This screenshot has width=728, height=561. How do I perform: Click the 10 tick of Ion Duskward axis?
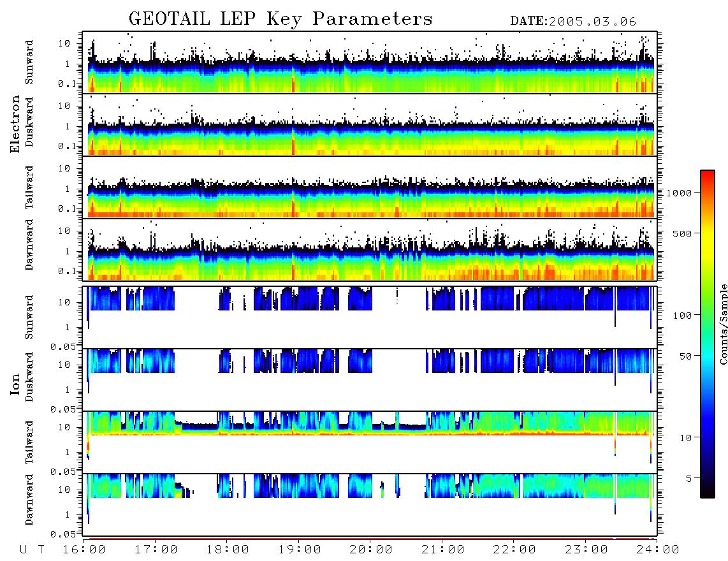coord(64,365)
